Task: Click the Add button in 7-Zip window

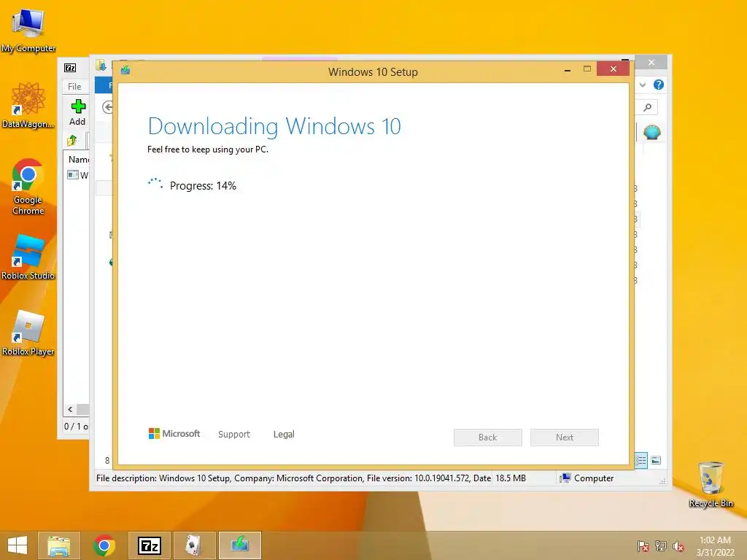Action: coord(77,113)
